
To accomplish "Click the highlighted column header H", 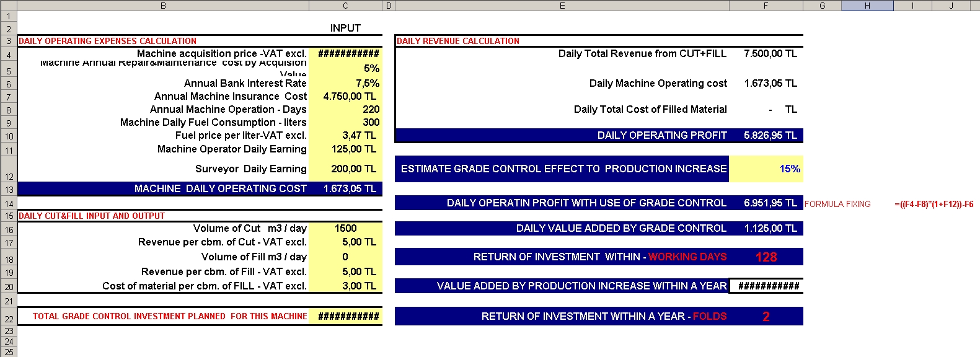I will 867,6.
